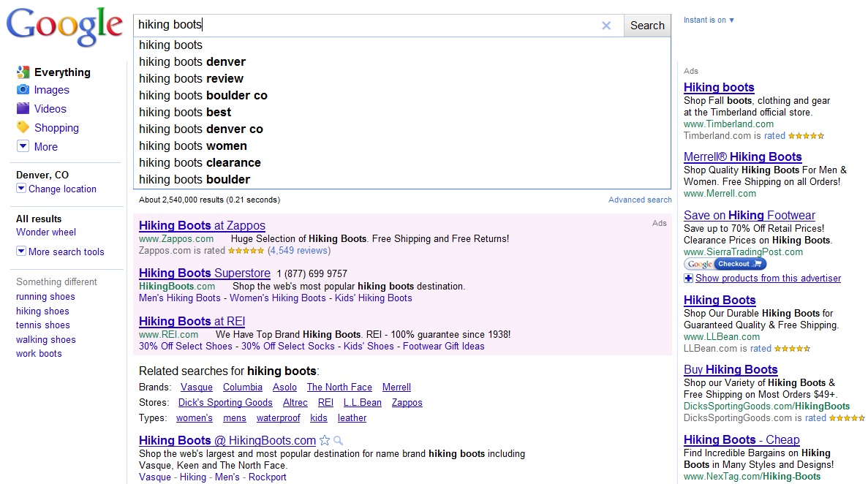This screenshot has width=868, height=484.
Task: Click the Images camera icon
Action: click(x=23, y=90)
